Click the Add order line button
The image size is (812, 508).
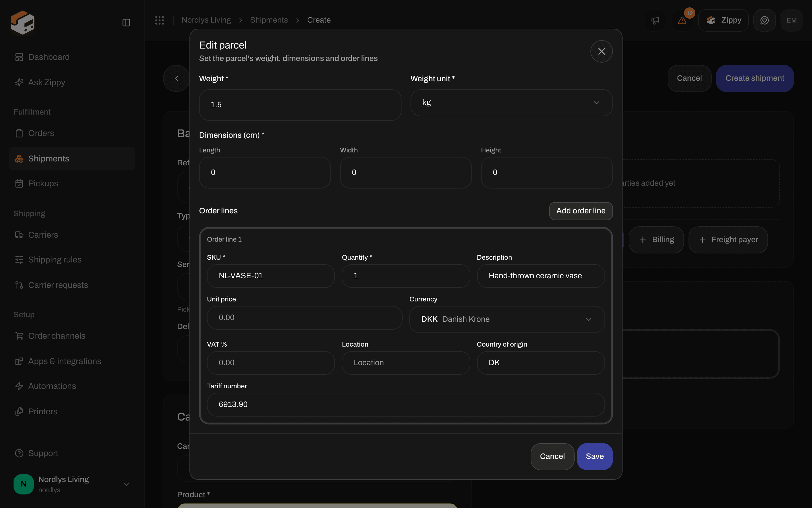coord(581,211)
